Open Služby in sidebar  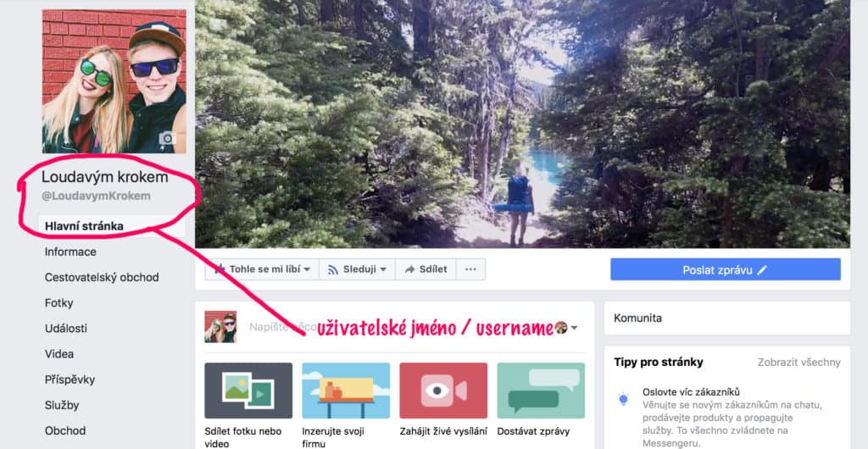coord(62,405)
